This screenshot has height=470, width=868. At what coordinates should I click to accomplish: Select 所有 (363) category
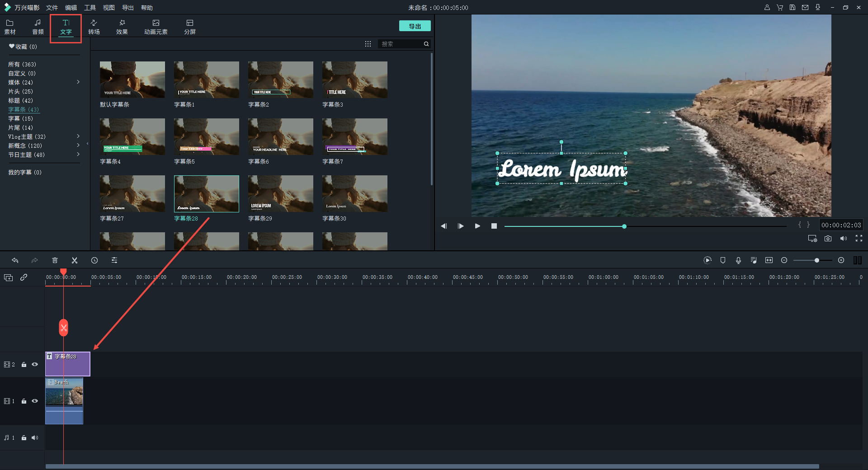click(22, 64)
